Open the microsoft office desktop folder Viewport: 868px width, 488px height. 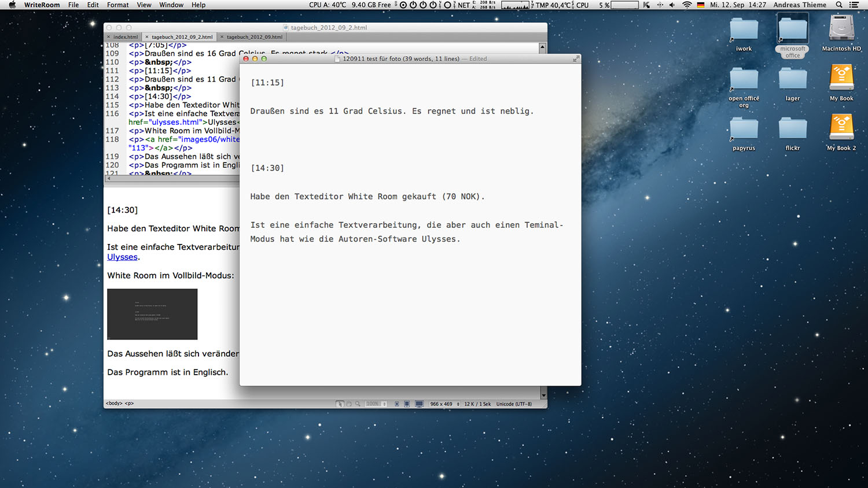792,36
